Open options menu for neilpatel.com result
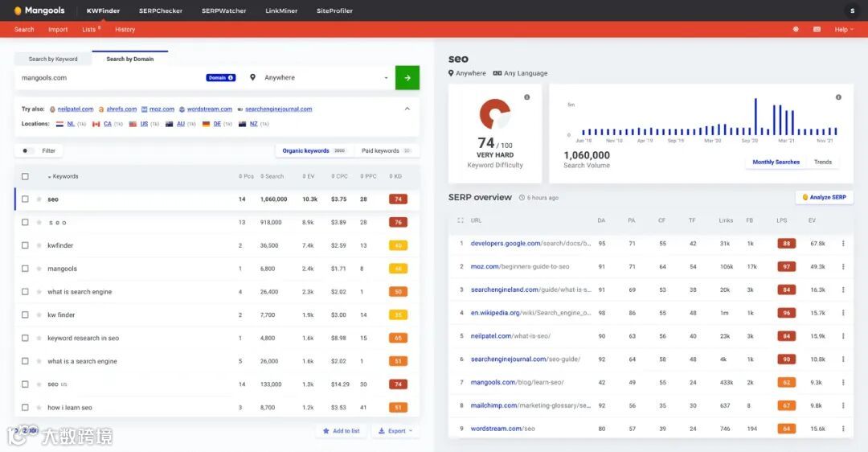The height and width of the screenshot is (452, 868). (843, 335)
